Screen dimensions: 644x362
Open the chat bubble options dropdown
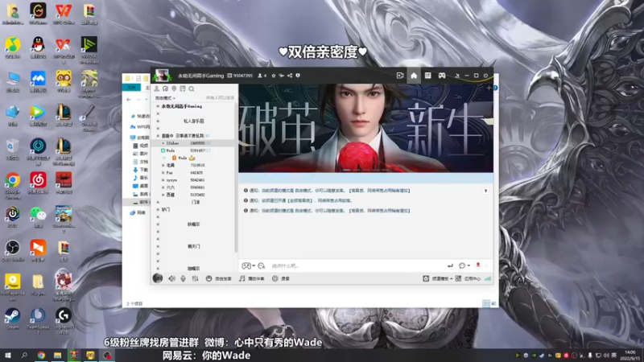(464, 266)
